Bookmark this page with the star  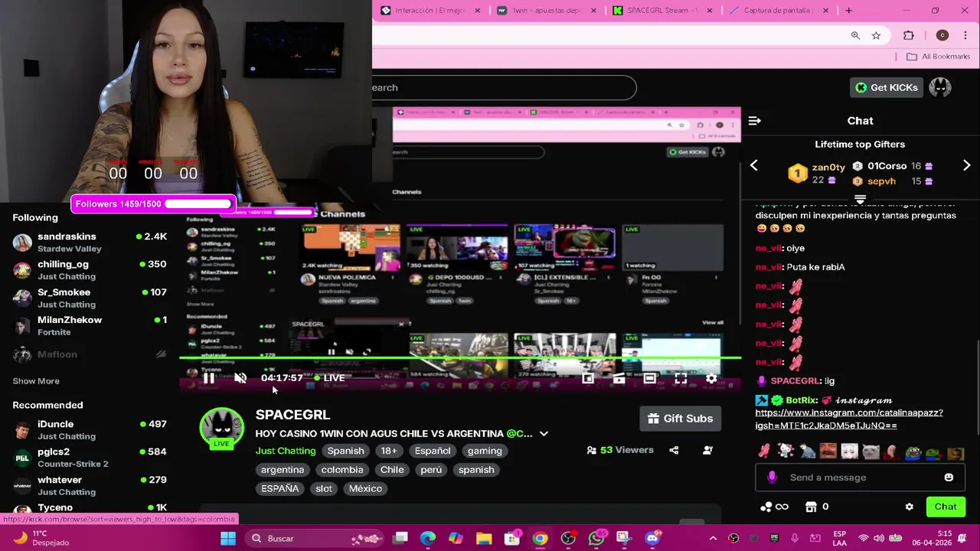coord(876,35)
